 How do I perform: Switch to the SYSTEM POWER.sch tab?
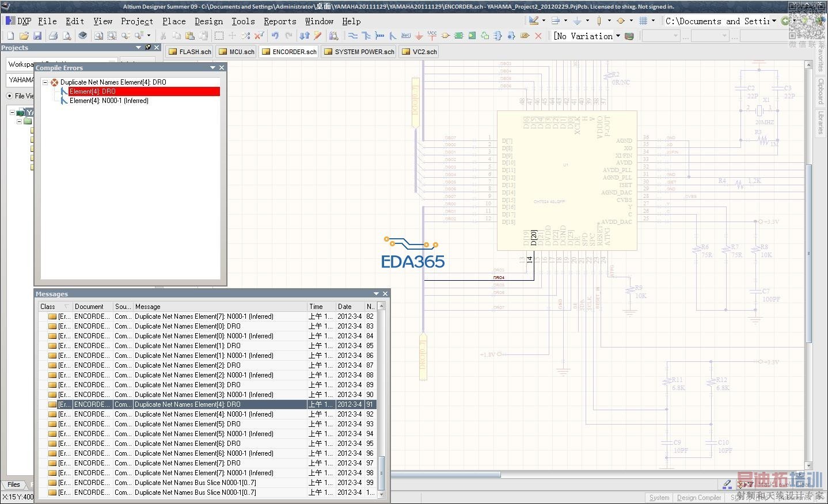tap(359, 52)
